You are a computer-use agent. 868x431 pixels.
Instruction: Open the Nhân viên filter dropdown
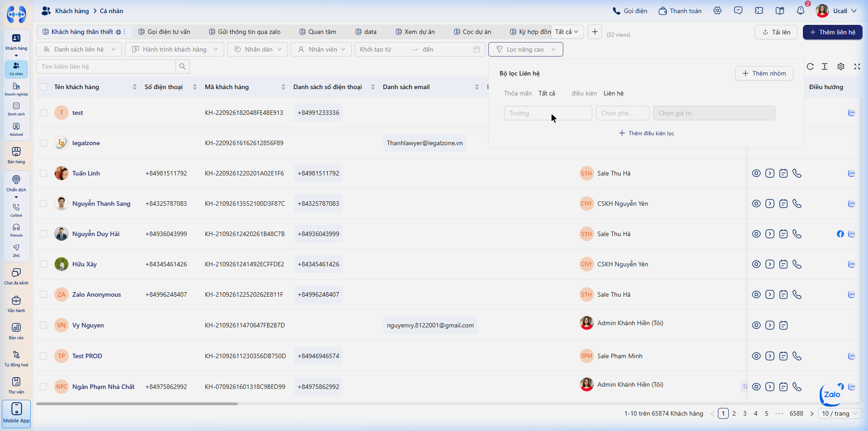321,49
